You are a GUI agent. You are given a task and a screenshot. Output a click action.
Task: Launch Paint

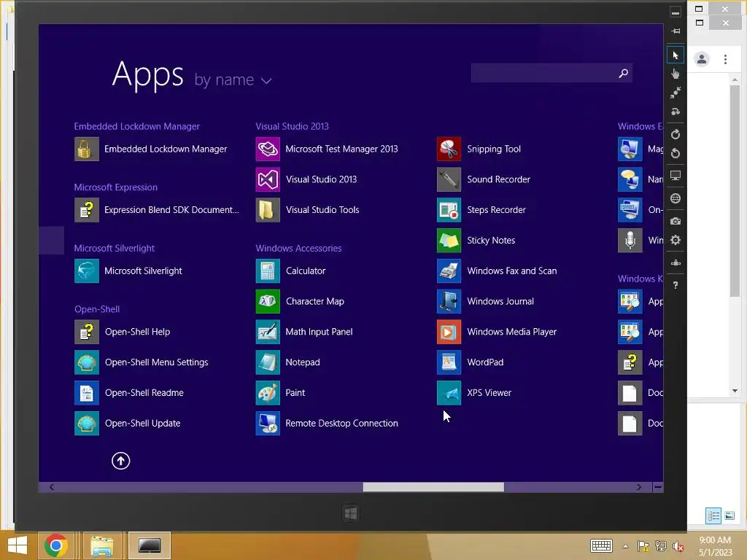(281, 393)
